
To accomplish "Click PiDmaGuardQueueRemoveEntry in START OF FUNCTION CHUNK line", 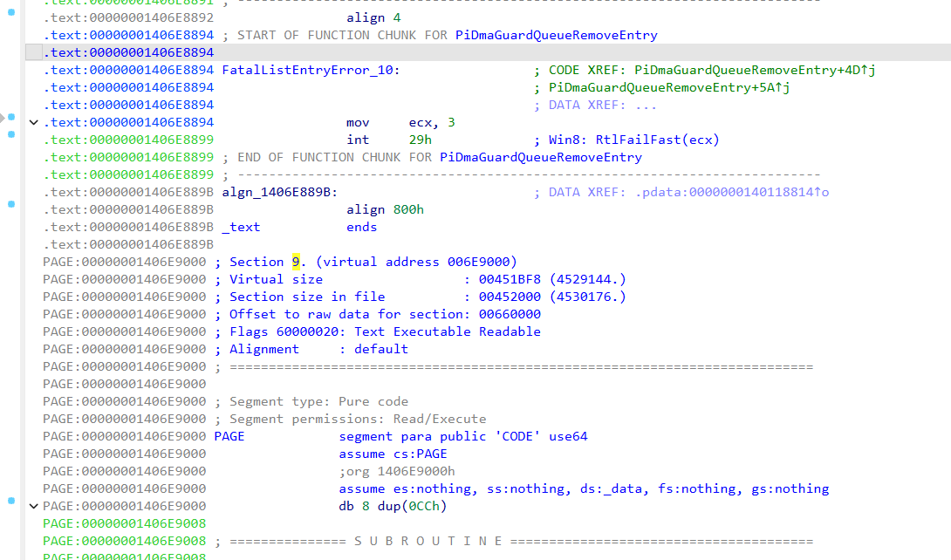I will 556,35.
